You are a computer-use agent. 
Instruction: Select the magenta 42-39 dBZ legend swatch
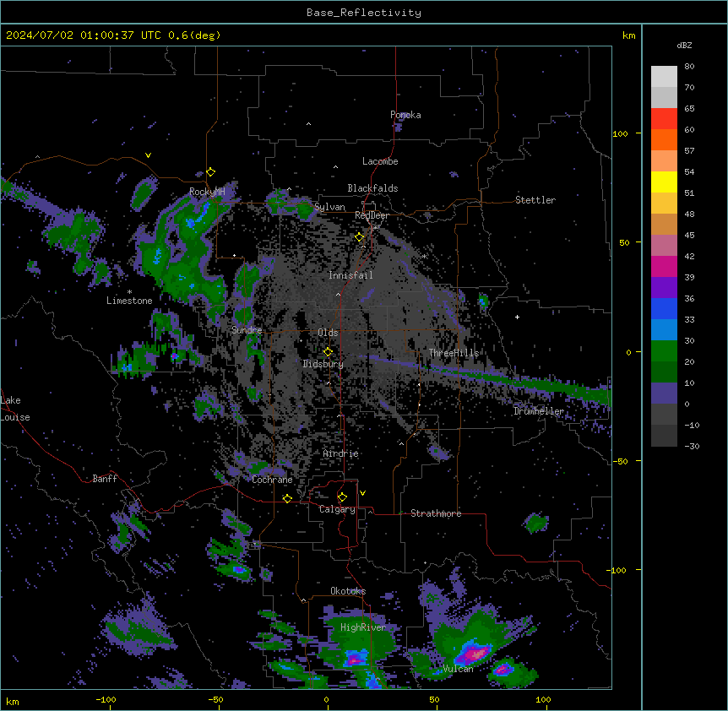(664, 266)
